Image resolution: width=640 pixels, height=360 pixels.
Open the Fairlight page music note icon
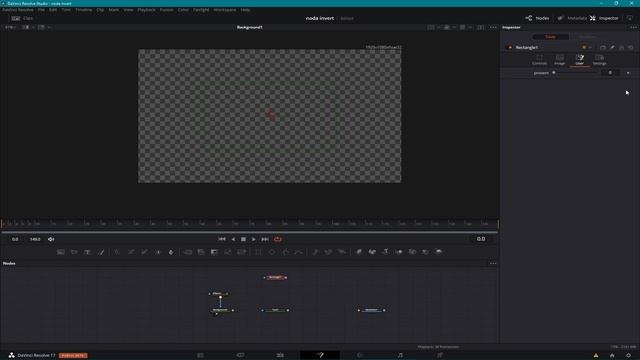[400, 355]
